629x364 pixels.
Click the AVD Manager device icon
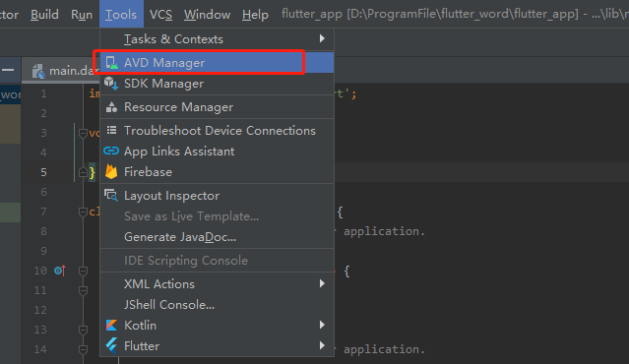click(111, 63)
